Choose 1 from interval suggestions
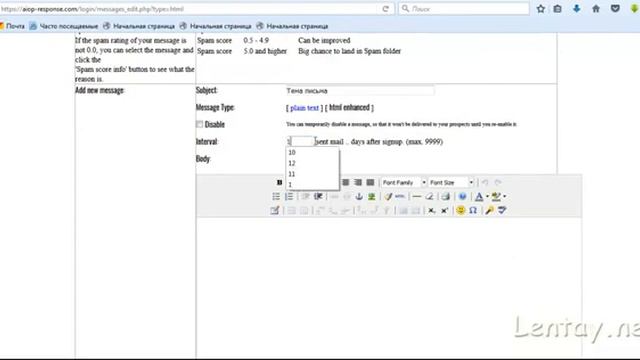The image size is (640, 360). pyautogui.click(x=312, y=185)
